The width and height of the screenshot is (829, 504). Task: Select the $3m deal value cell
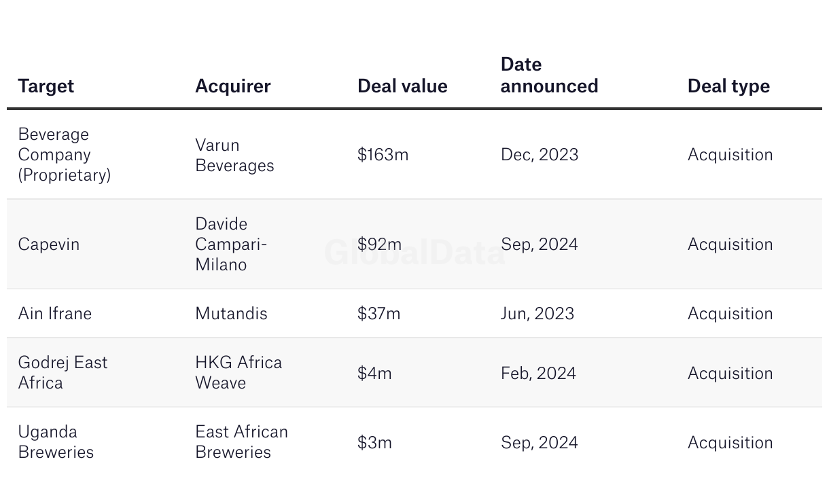[374, 443]
